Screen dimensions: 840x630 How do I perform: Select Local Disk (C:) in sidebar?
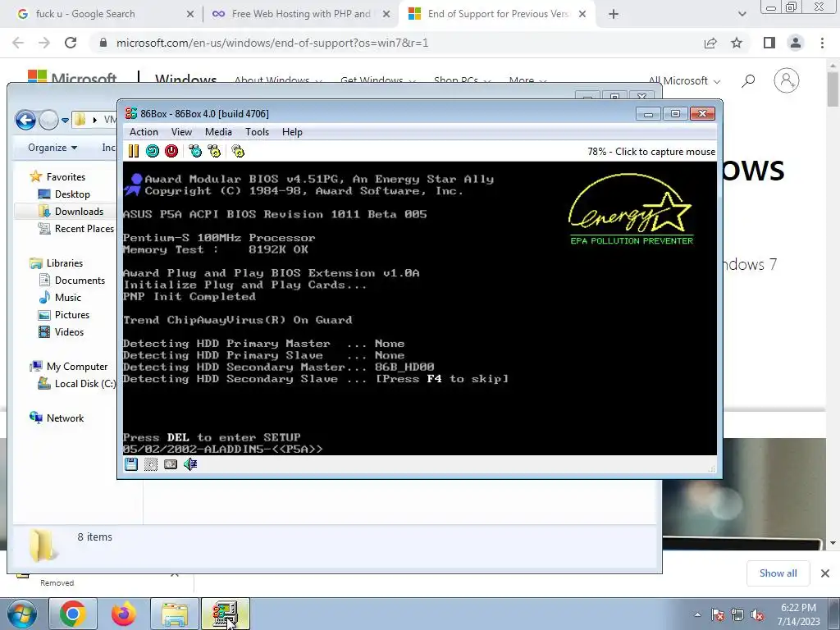click(x=84, y=384)
